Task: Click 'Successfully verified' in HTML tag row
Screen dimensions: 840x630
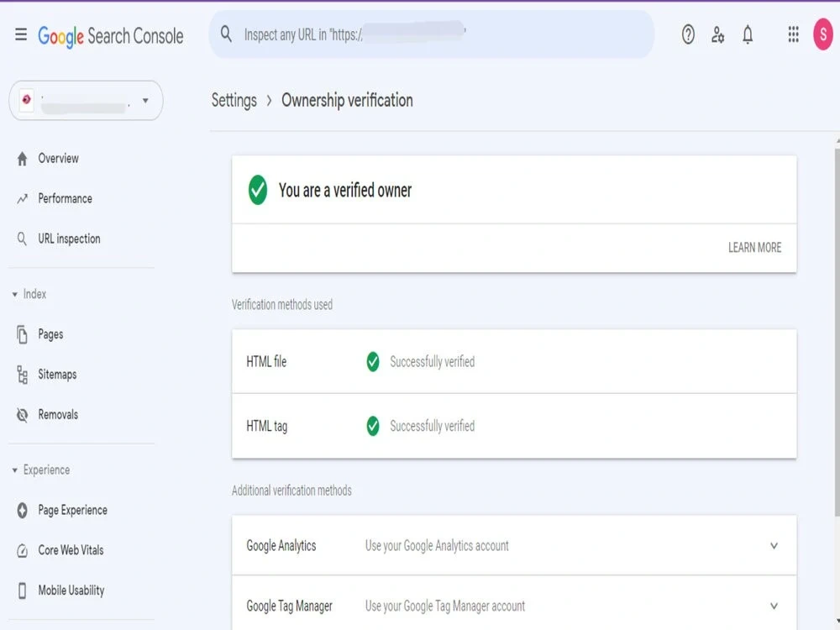Action: 433,427
